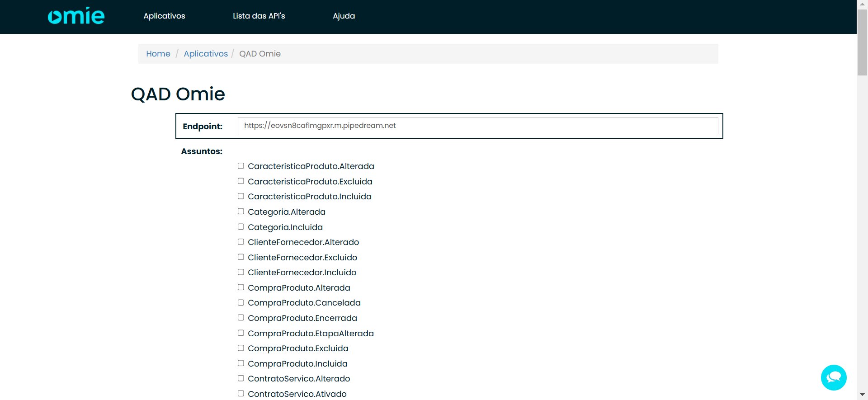Check CaracteristicaProduto.Alterada checkbox
Screen dimensions: 868x400
click(241, 166)
